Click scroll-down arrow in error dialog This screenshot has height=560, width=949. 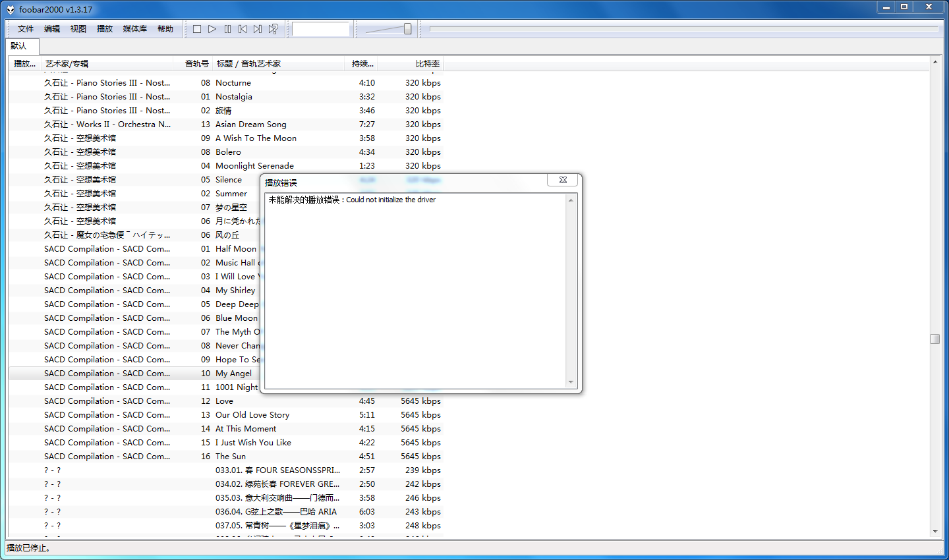coord(571,382)
